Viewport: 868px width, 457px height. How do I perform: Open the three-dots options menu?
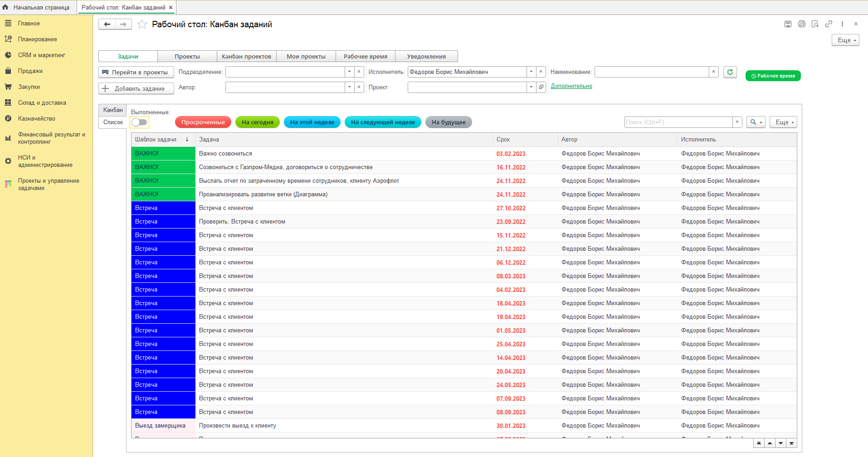pyautogui.click(x=842, y=24)
